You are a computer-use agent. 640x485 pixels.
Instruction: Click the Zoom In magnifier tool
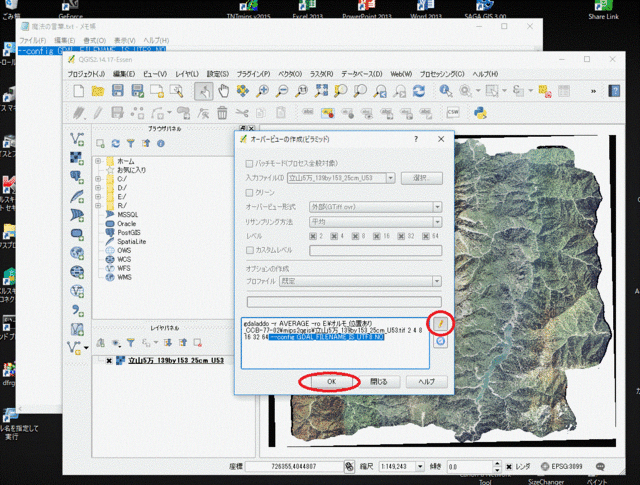[x=262, y=91]
